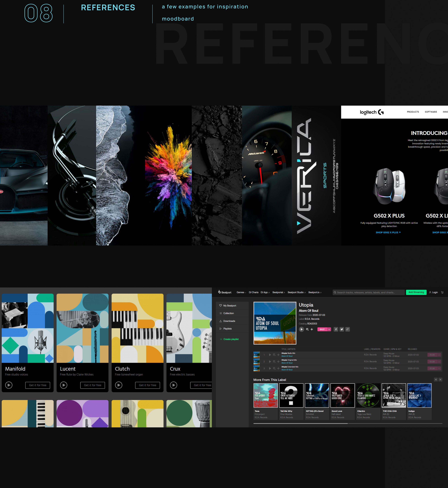The width and height of the screenshot is (448, 488).
Task: Select Downloads in Beatport sidebar
Action: 229,321
